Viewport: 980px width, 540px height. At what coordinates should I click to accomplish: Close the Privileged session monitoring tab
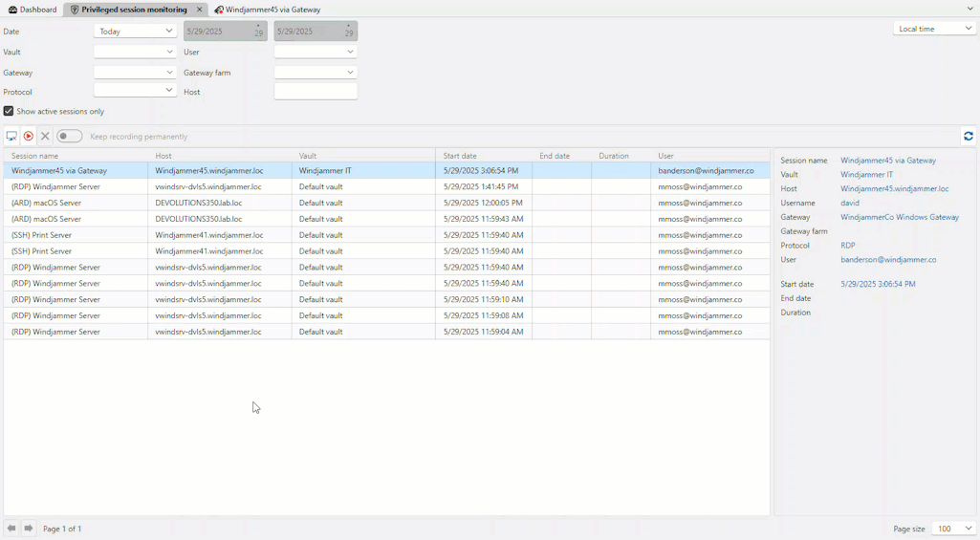pos(200,10)
